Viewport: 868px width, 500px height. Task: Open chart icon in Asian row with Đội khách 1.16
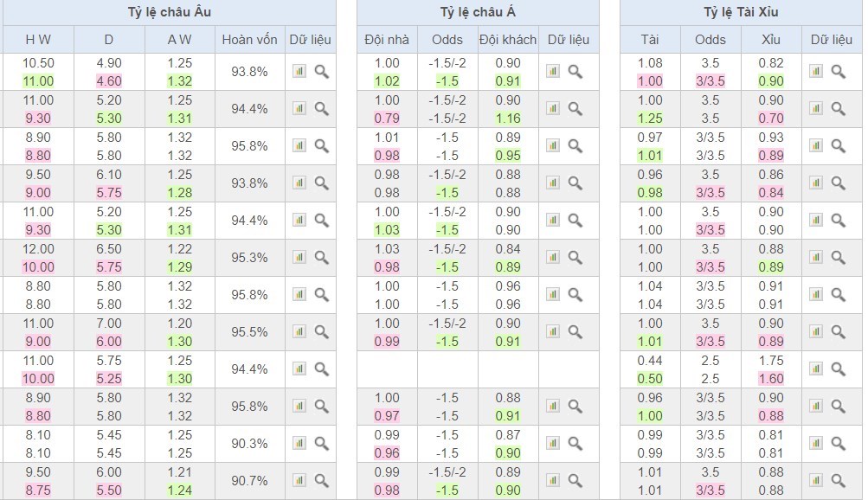[x=552, y=109]
